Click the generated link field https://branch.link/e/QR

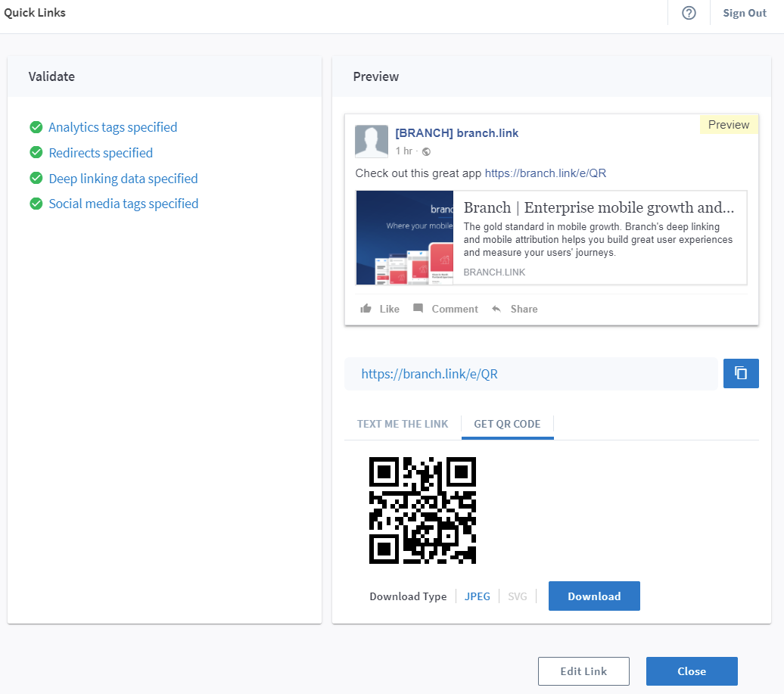(531, 374)
